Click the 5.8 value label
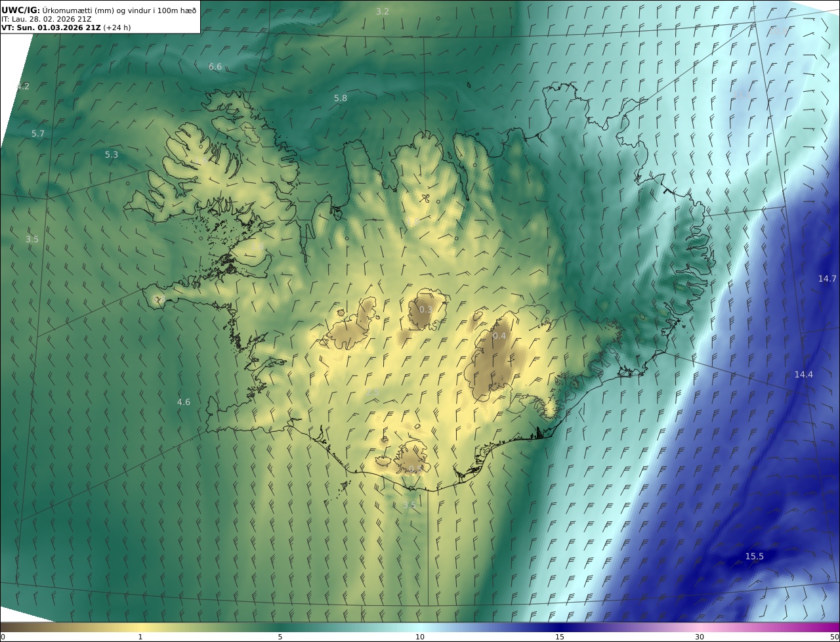Screen dimensions: 840x642 click(341, 98)
